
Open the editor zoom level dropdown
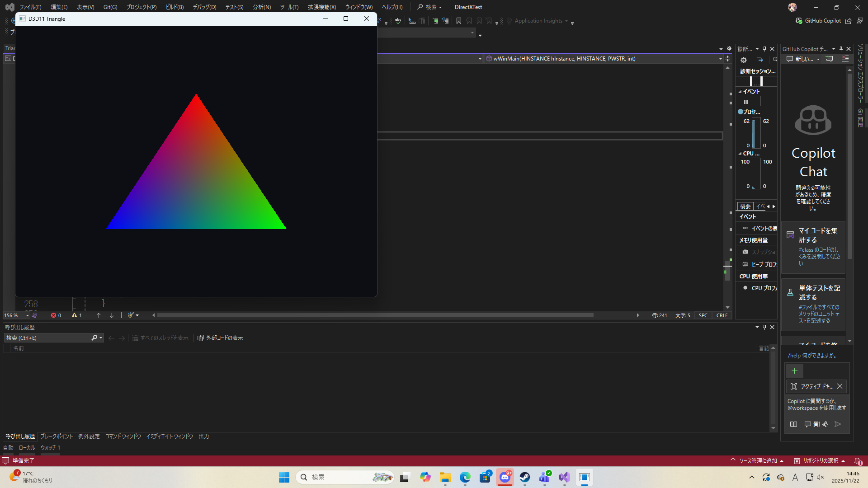coord(27,315)
